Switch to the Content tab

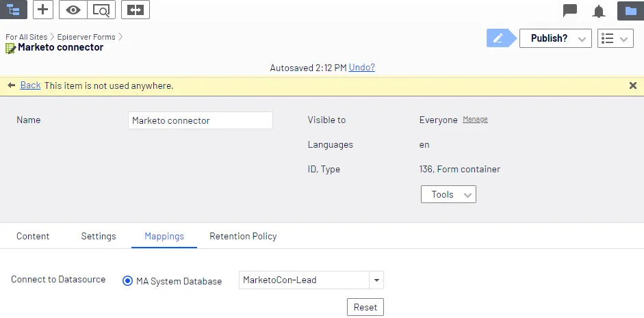pos(33,237)
